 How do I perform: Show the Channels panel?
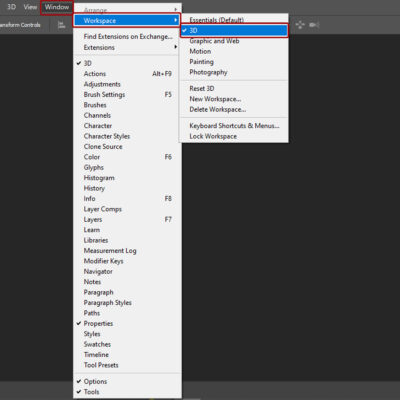pos(127,115)
